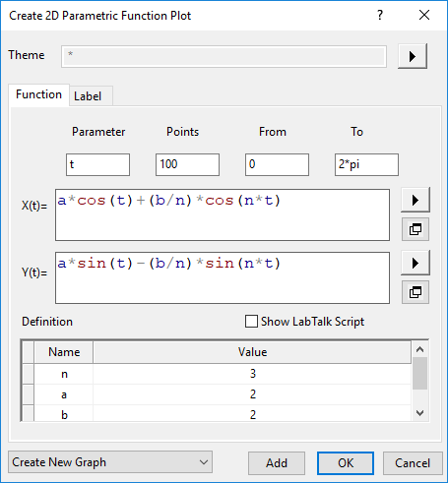Click into the X(t) expression box
Image resolution: width=448 pixels, height=483 pixels.
click(223, 214)
